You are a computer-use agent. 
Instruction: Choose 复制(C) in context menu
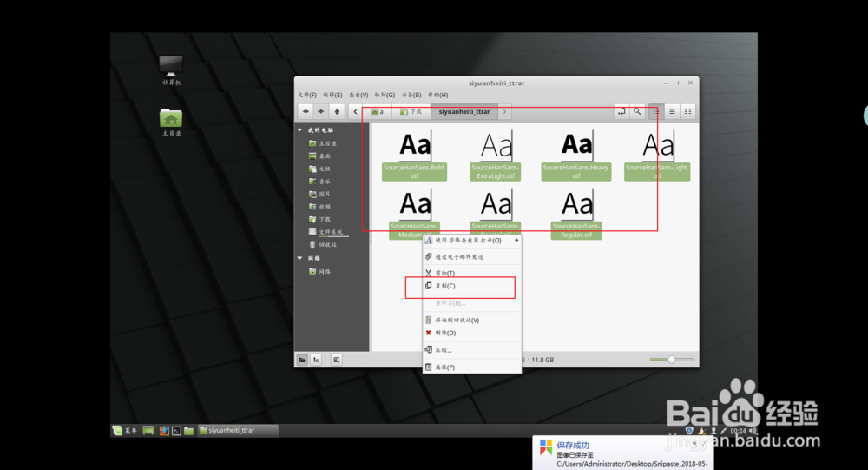point(472,286)
